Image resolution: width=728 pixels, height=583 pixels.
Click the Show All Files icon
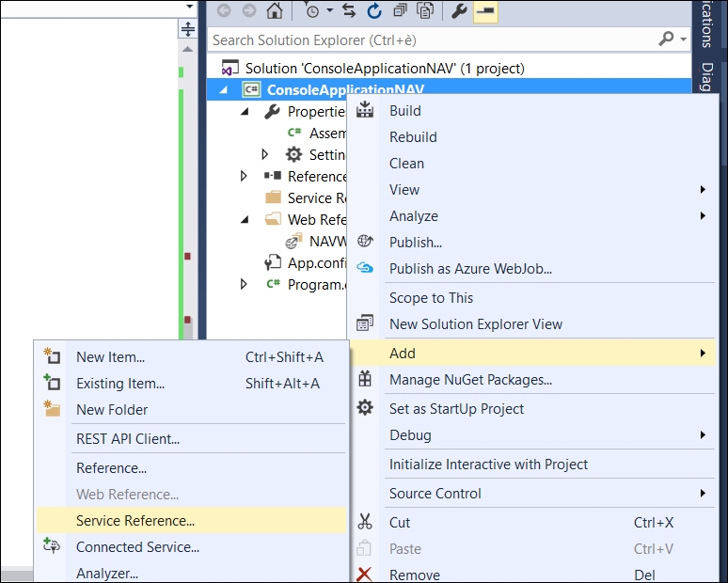pos(425,10)
